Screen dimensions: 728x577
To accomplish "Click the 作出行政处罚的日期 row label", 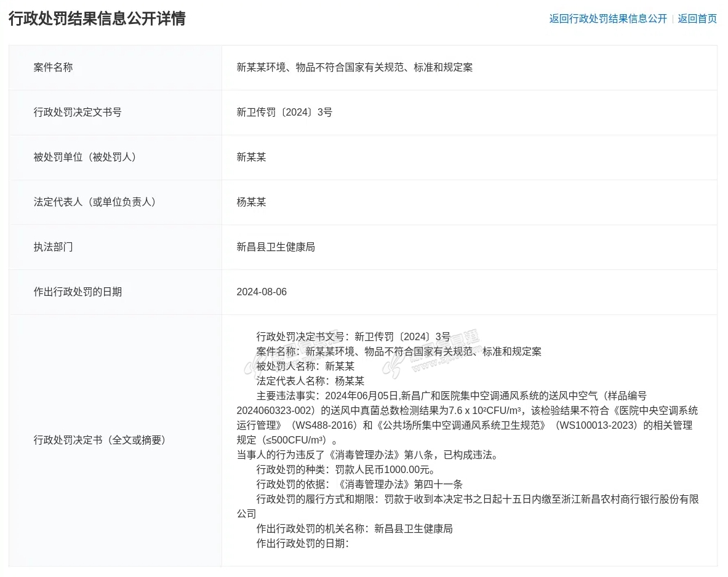I will [x=78, y=292].
